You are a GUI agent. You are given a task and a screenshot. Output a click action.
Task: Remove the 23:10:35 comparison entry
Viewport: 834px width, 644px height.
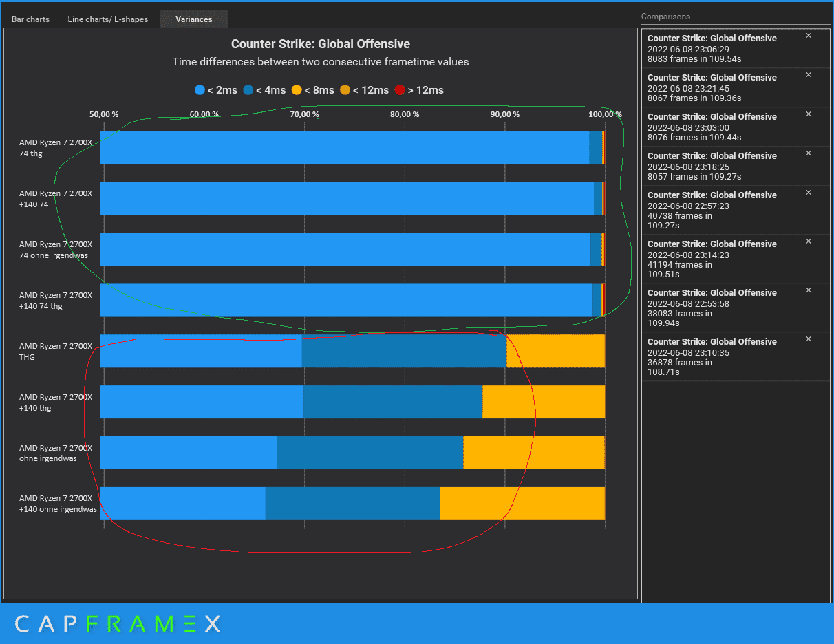[809, 339]
